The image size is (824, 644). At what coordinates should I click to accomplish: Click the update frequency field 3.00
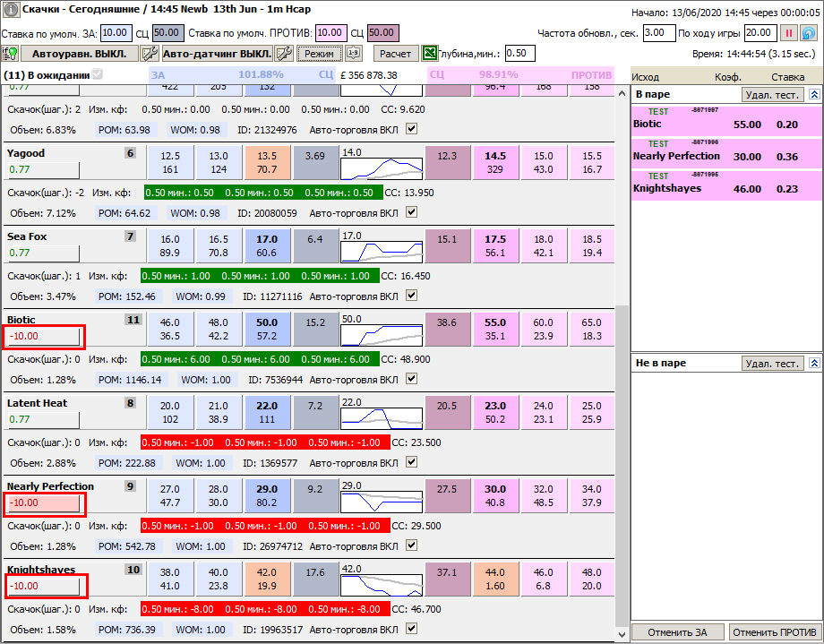tap(659, 33)
